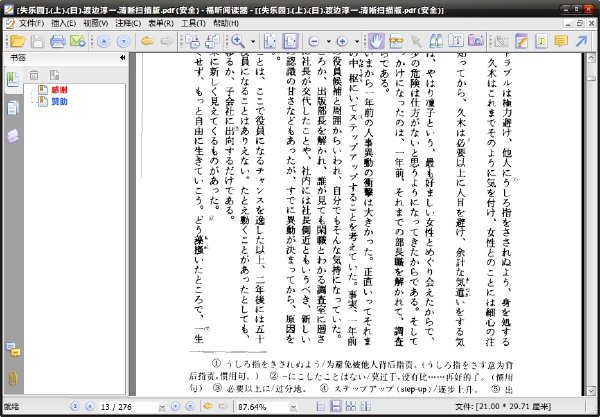Jump to last page using the status bar button

(x=190, y=406)
